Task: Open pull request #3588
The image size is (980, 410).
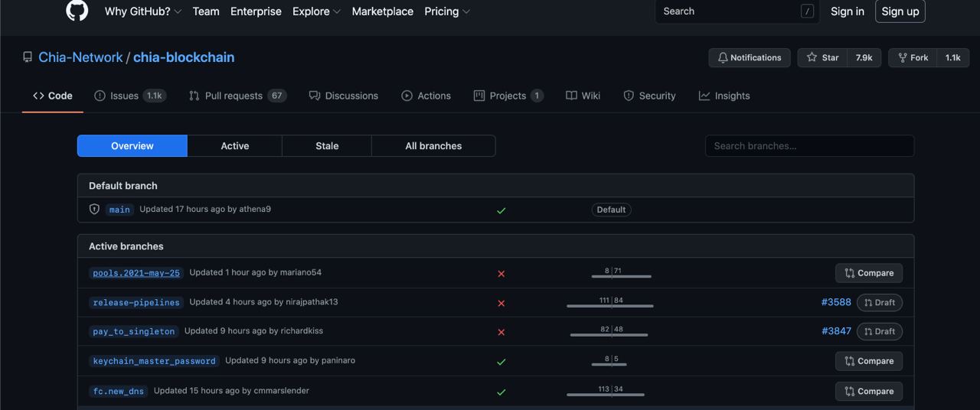Action: point(836,302)
